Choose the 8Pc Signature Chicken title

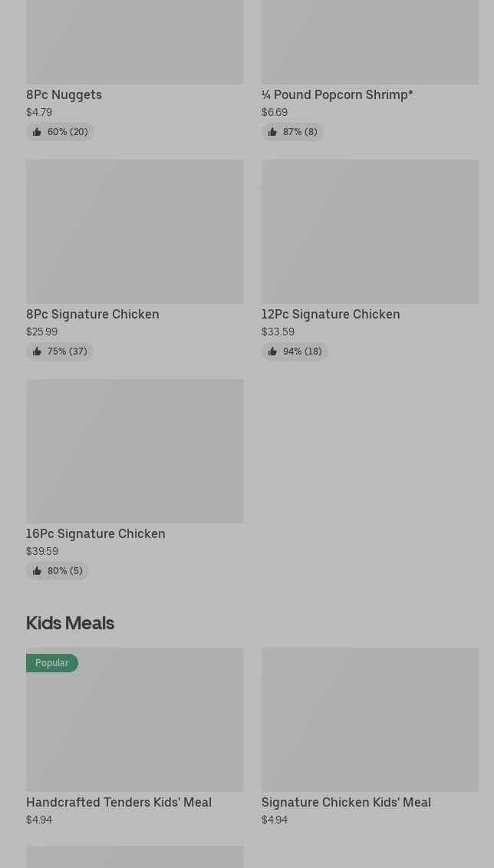[x=92, y=314]
